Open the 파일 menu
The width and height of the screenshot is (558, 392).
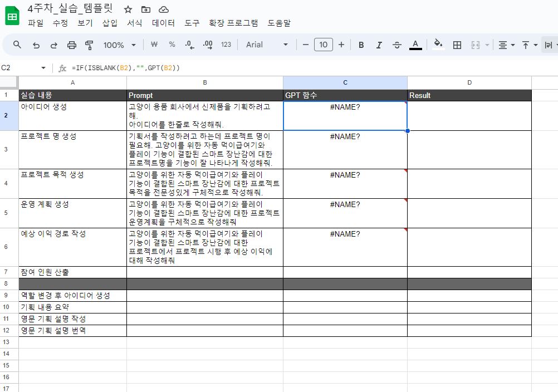click(x=36, y=23)
